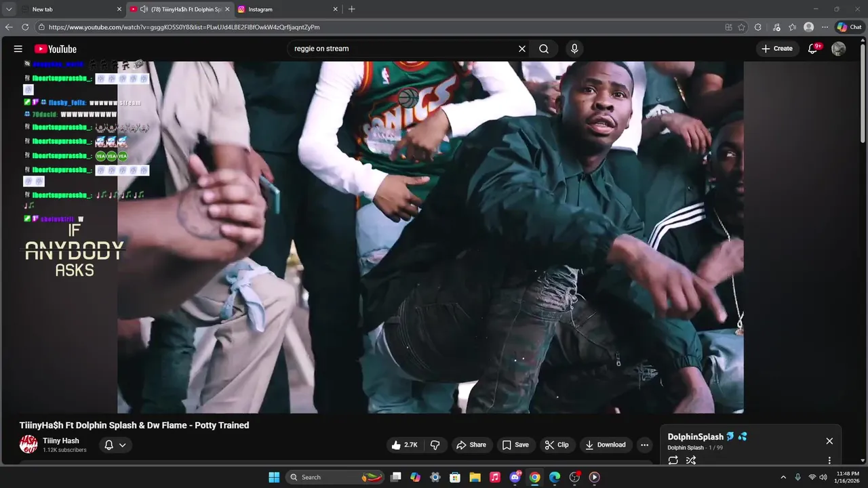Close the Instagram tab
This screenshot has height=488, width=868.
coord(335,9)
